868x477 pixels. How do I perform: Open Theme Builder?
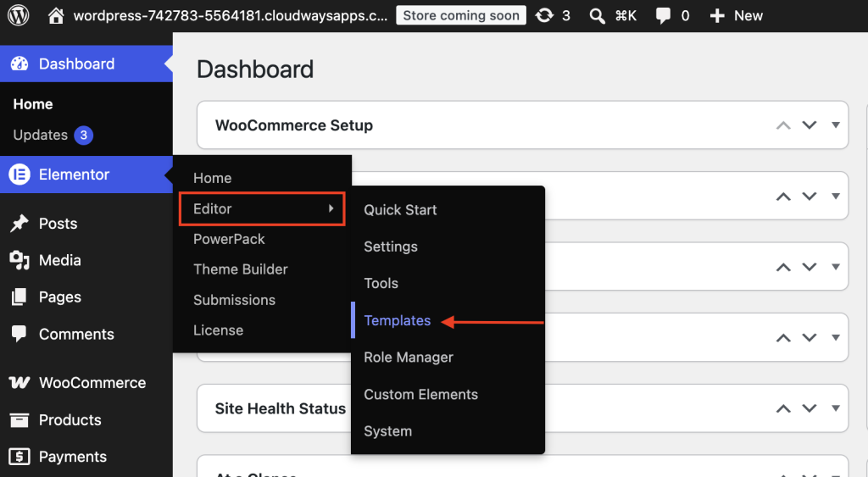point(241,269)
